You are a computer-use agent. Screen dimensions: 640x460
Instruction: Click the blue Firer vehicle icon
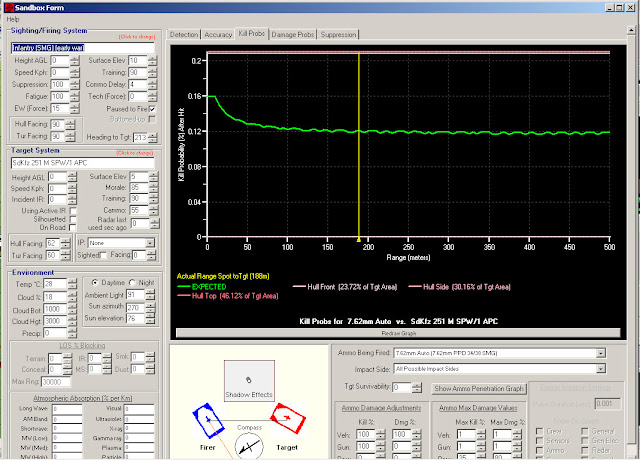[208, 420]
